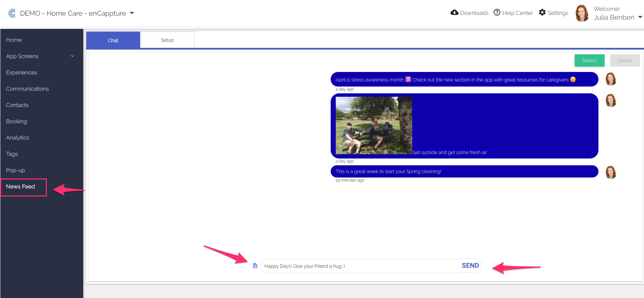
Task: Click the 'Welcome!' greeting text
Action: click(607, 9)
